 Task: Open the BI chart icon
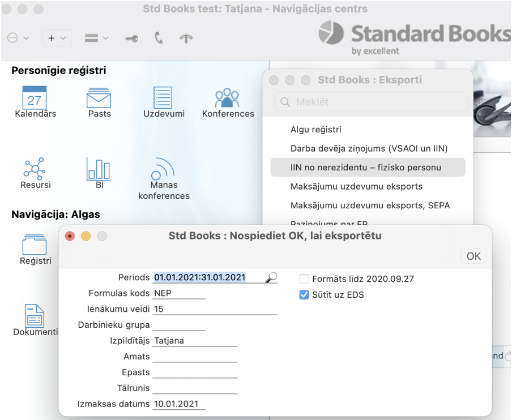point(99,169)
